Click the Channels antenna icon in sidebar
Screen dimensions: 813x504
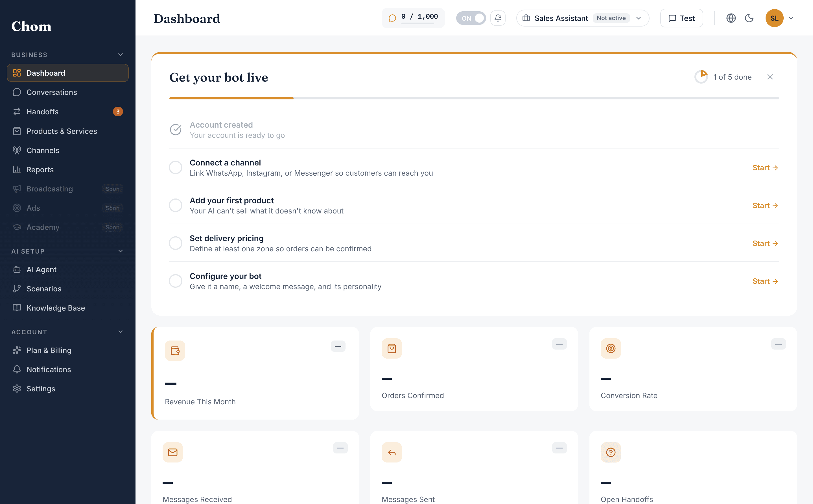coord(17,150)
